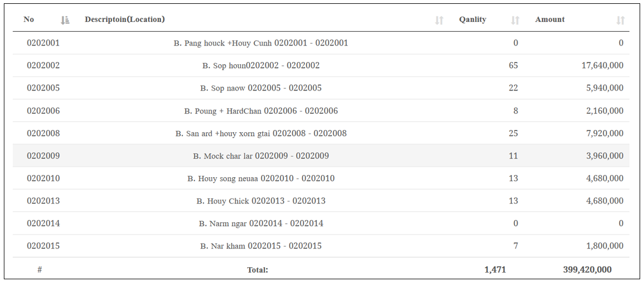Click the total quantity 1,471
Viewport: 644px width, 282px height.
[495, 270]
